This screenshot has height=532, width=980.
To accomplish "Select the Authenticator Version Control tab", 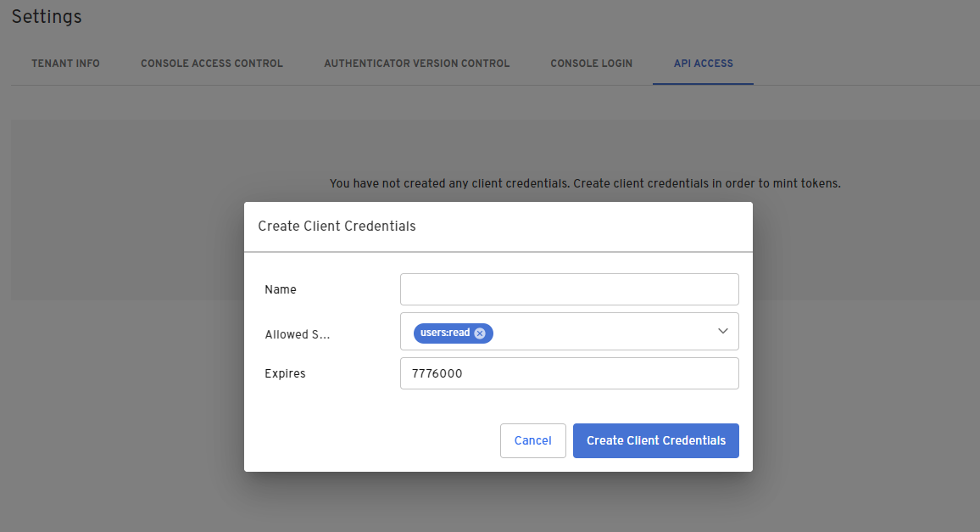I will (416, 63).
